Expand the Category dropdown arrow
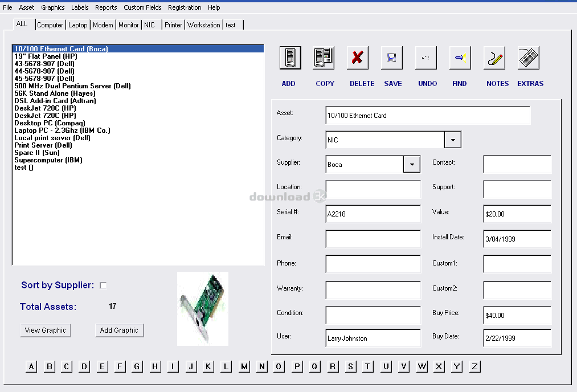Viewport: 577px width, 392px height. pyautogui.click(x=453, y=140)
